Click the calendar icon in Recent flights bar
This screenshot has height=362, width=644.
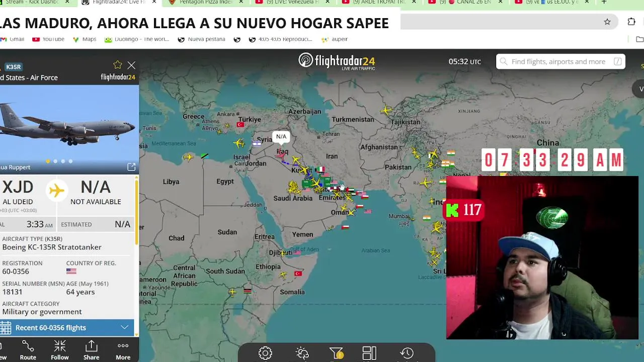pyautogui.click(x=6, y=328)
